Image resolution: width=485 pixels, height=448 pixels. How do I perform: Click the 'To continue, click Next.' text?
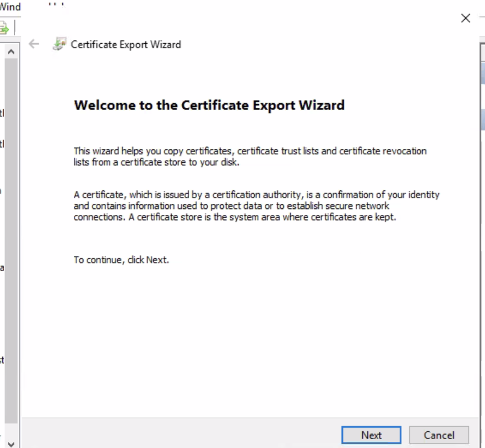point(121,260)
